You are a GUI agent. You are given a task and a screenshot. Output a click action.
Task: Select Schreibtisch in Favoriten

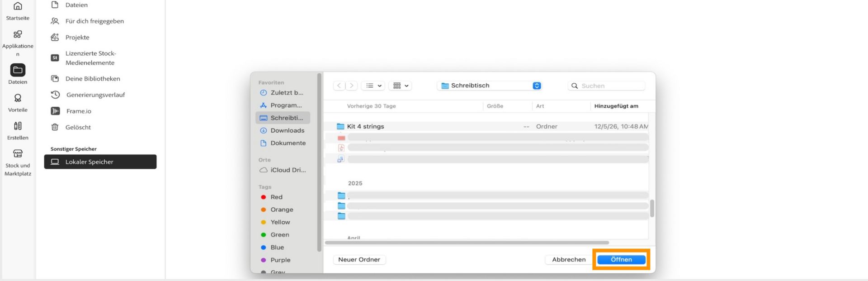click(283, 118)
